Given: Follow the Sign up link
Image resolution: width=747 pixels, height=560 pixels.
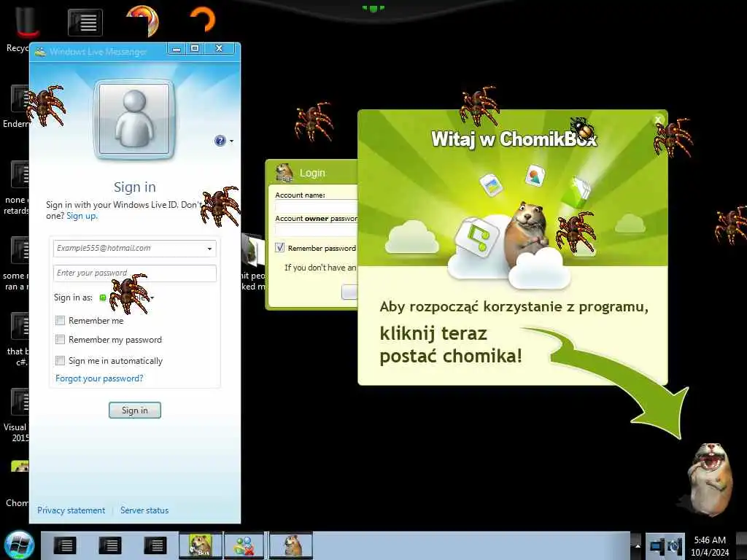Looking at the screenshot, I should pyautogui.click(x=82, y=216).
